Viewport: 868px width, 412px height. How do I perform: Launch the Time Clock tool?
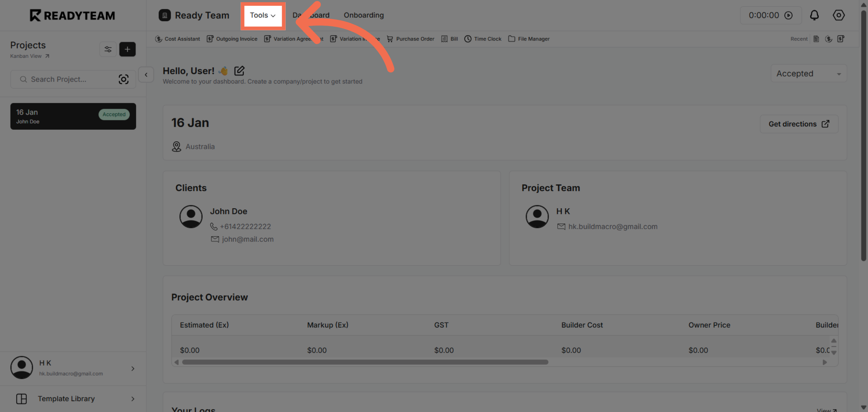click(x=483, y=39)
